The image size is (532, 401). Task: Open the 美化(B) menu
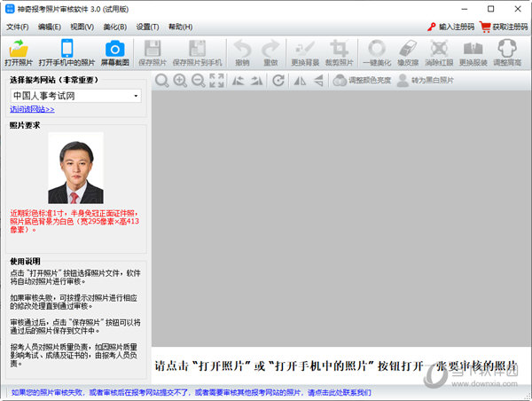(115, 27)
